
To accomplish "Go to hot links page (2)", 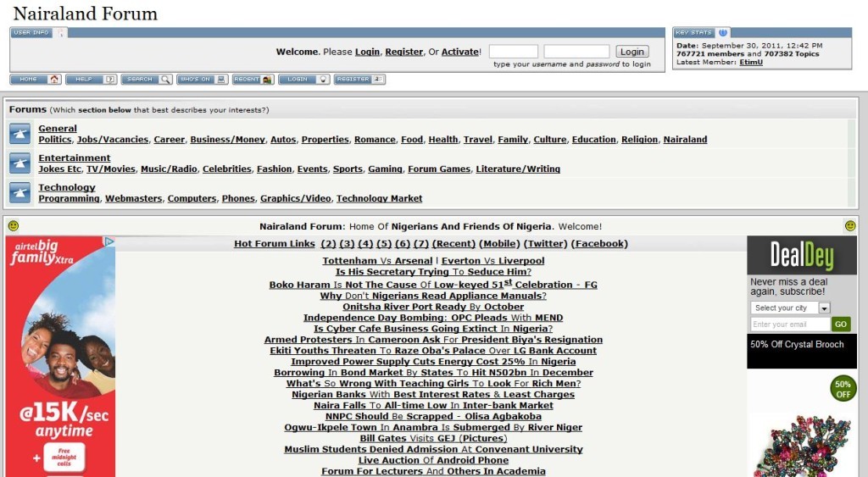I will pyautogui.click(x=328, y=243).
